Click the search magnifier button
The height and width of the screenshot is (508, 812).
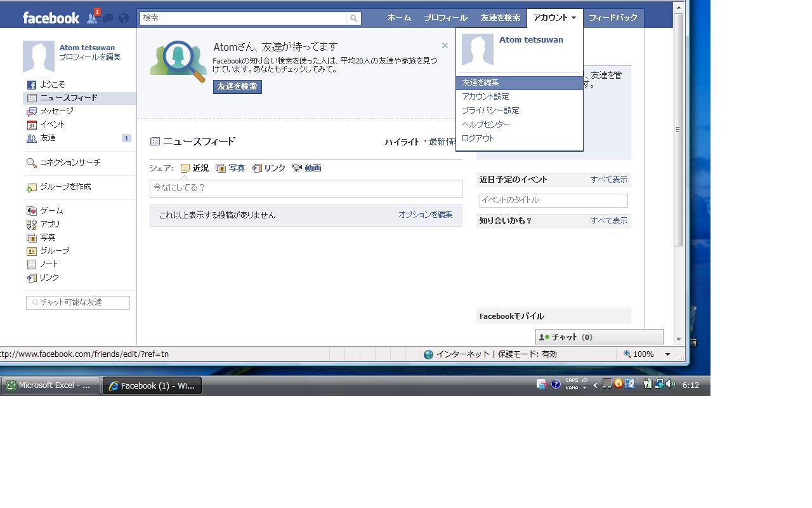click(x=354, y=18)
